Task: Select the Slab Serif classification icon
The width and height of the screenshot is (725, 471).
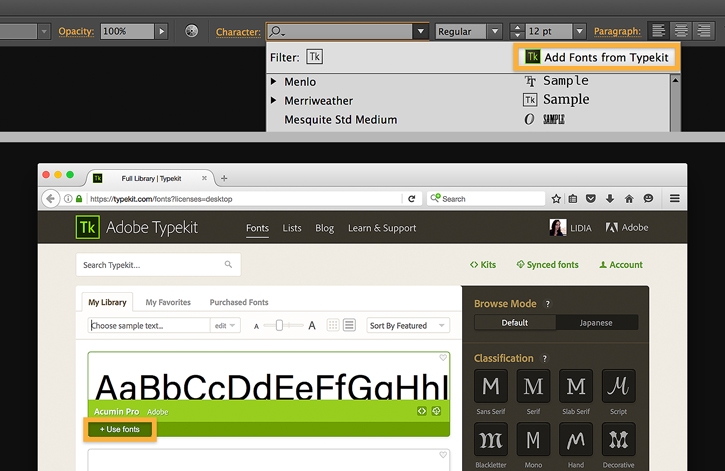Action: (576, 386)
